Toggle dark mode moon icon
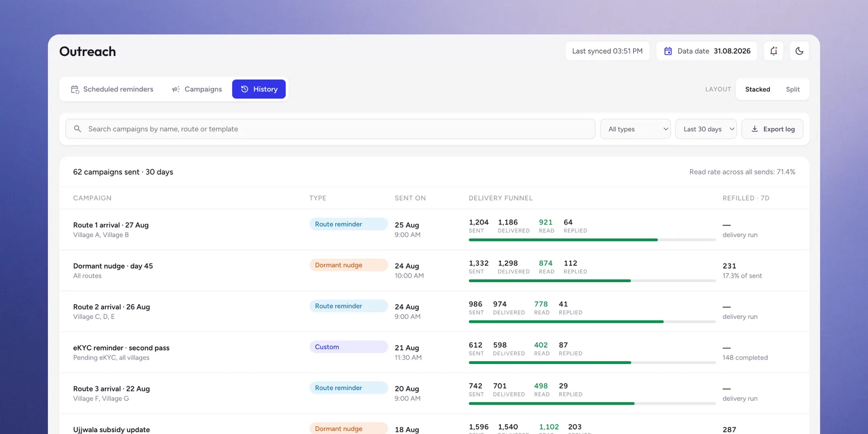This screenshot has width=868, height=434. click(x=799, y=51)
